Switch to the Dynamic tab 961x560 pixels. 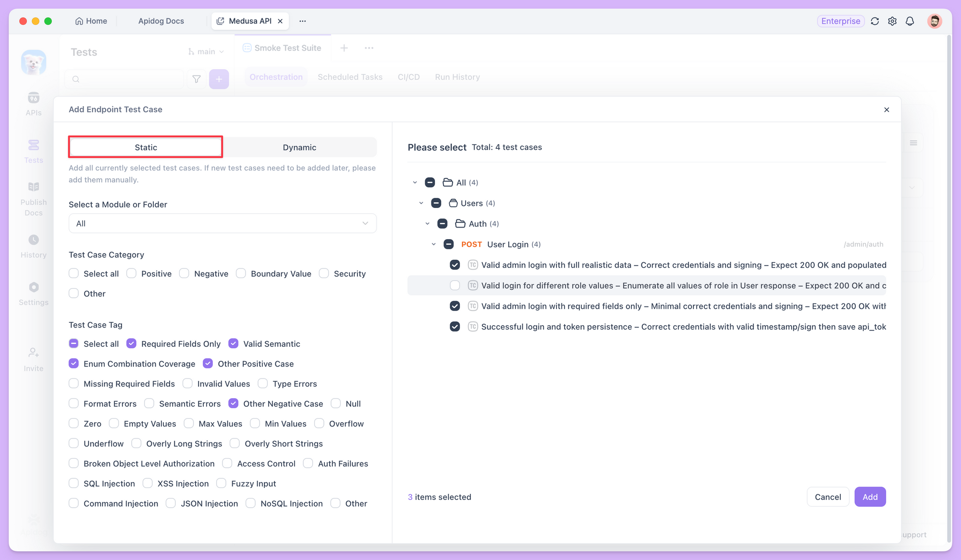[299, 147]
